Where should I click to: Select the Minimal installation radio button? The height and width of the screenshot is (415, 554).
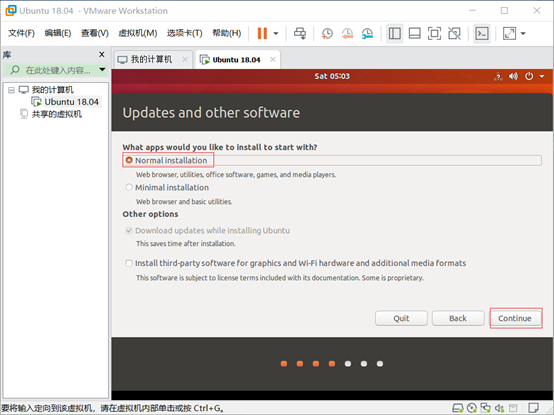click(129, 187)
